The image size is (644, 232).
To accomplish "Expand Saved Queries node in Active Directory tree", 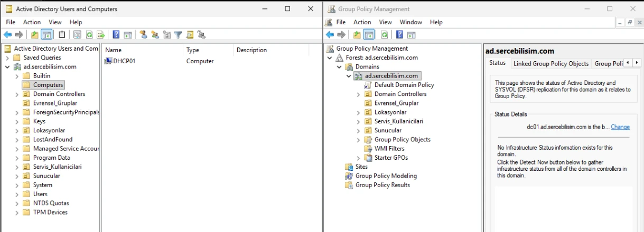I will click(x=7, y=57).
